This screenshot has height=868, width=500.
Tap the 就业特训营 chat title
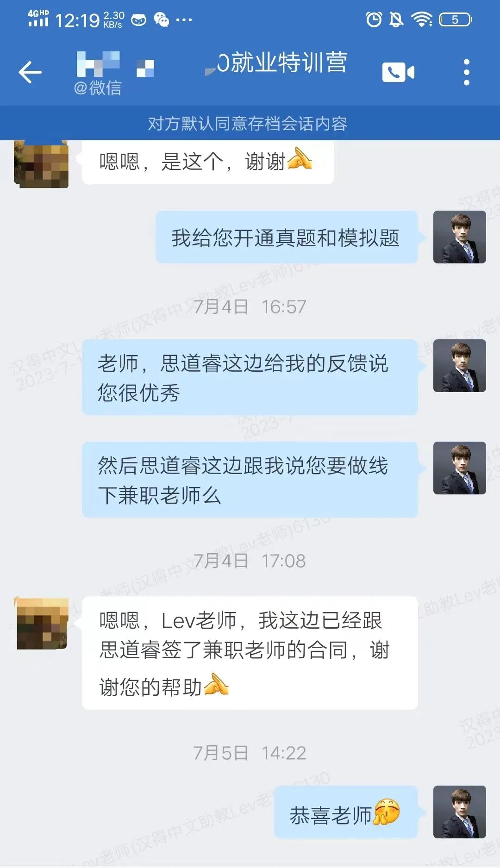[282, 62]
